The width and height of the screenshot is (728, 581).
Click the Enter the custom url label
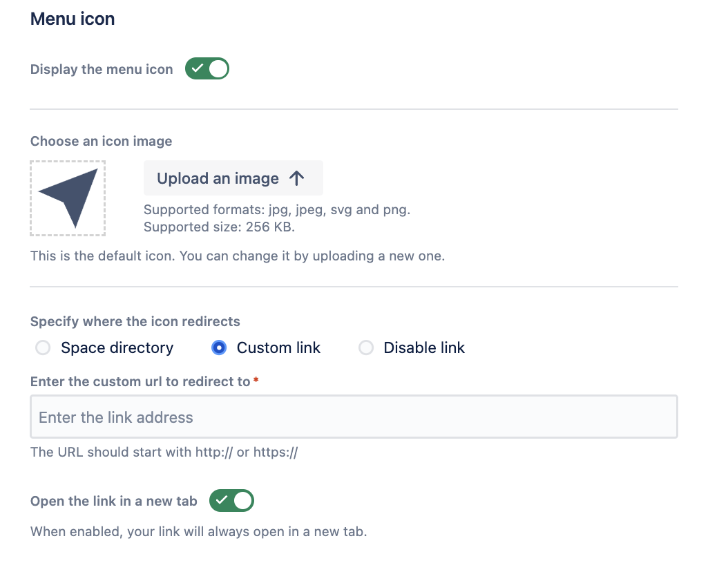[140, 381]
